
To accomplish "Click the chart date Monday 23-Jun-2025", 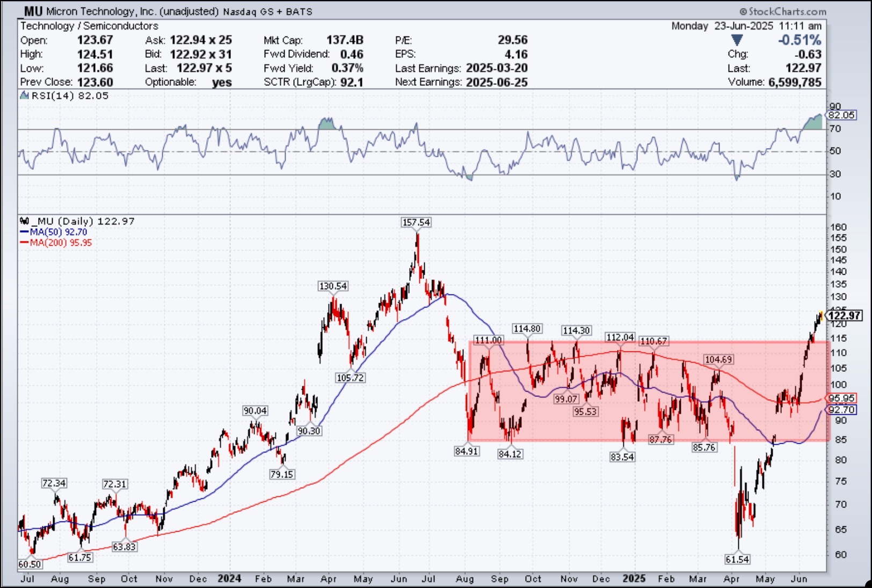I will pos(722,26).
